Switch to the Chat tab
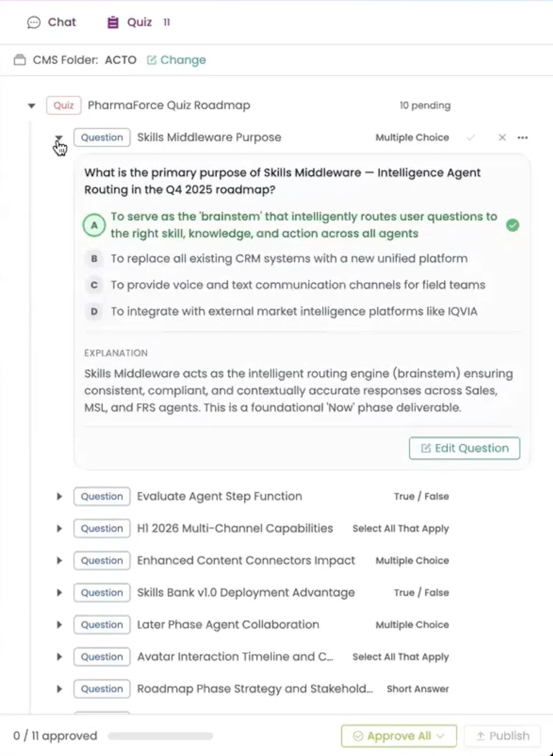The height and width of the screenshot is (756, 553). 52,22
